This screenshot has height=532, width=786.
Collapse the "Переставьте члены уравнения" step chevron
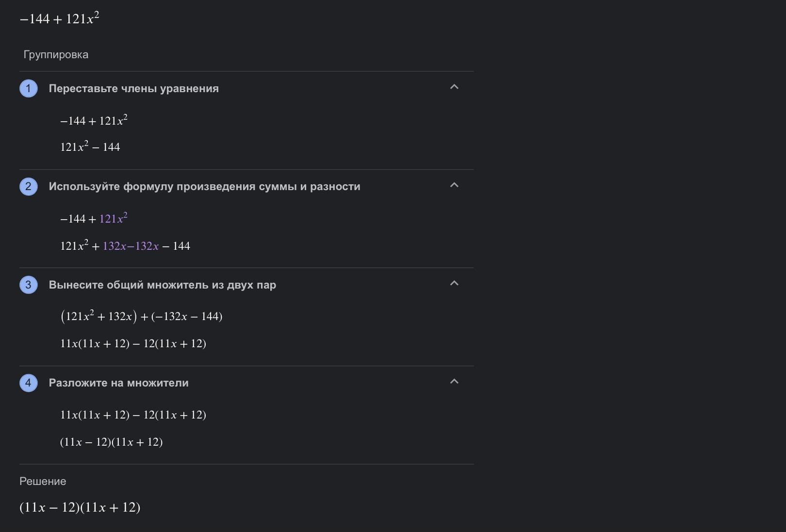pyautogui.click(x=454, y=87)
